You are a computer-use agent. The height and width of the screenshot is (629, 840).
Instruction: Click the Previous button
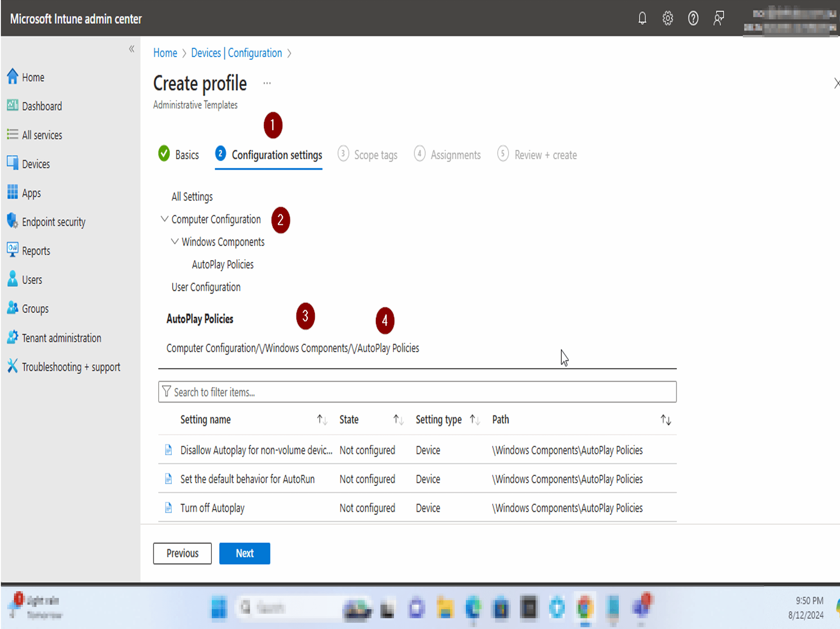click(182, 553)
